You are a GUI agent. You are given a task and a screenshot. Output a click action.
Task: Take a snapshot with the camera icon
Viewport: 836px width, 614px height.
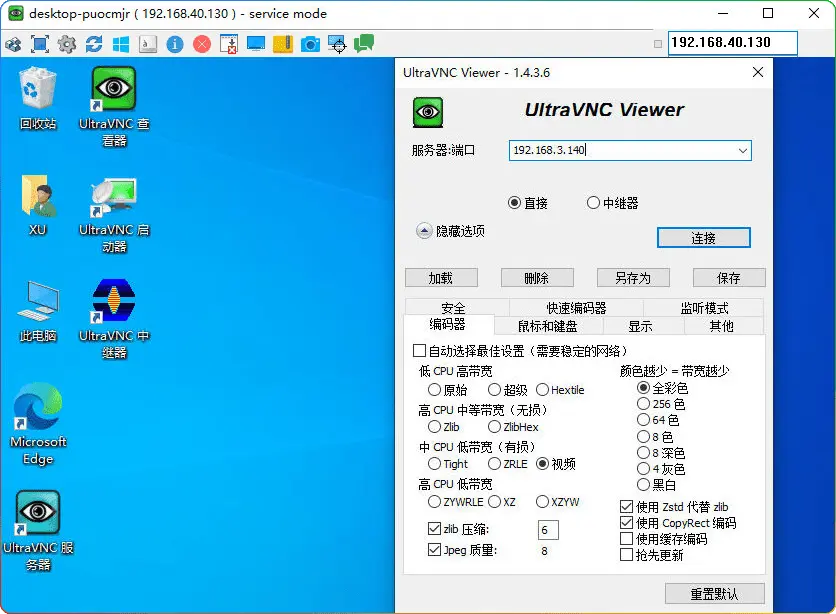[310, 44]
